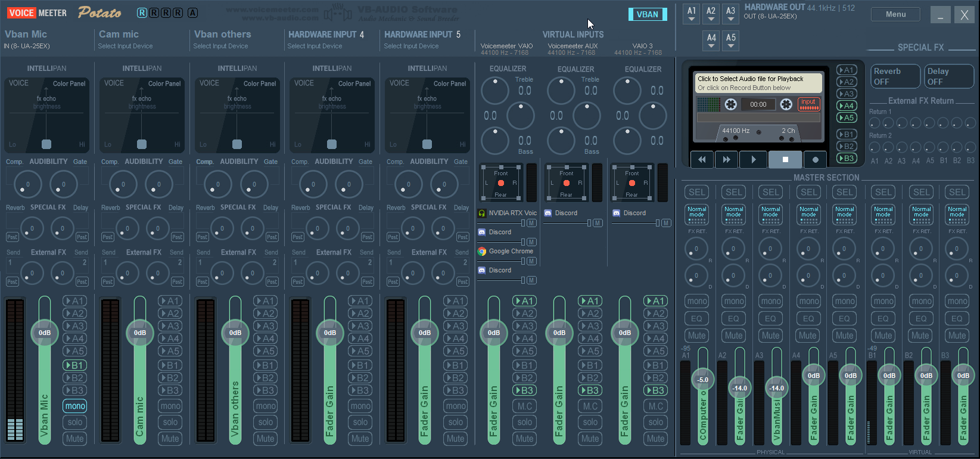Toggle mono on the Vban Mic strip
This screenshot has height=459, width=980.
[75, 407]
